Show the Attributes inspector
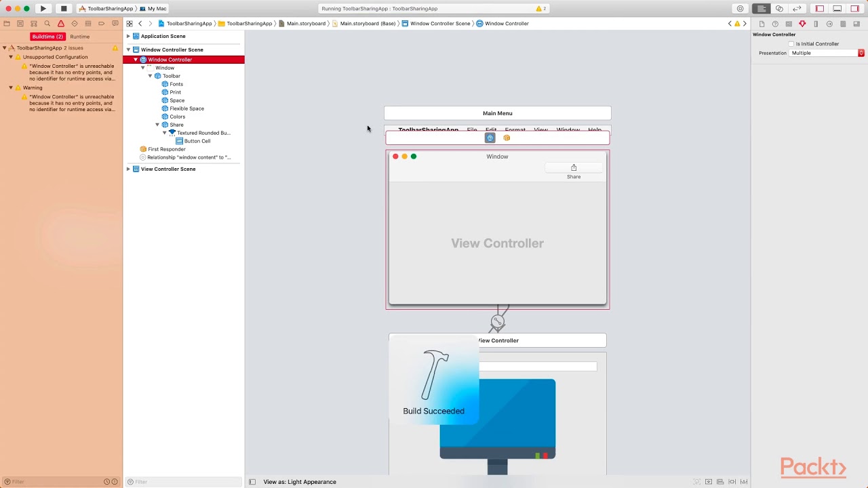 click(x=802, y=24)
